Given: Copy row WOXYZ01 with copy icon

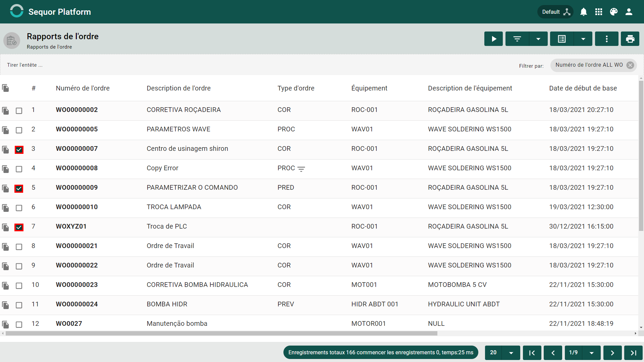Looking at the screenshot, I should (5, 227).
